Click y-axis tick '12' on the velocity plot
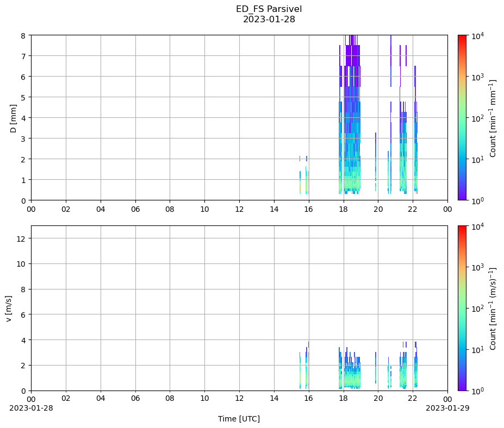The width and height of the screenshot is (504, 428). 21,238
